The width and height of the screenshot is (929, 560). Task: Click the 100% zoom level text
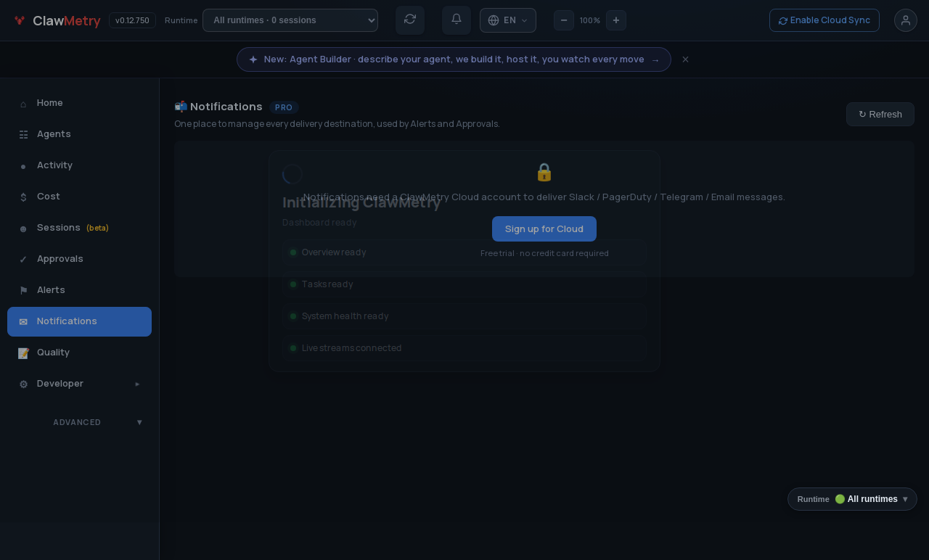(590, 20)
